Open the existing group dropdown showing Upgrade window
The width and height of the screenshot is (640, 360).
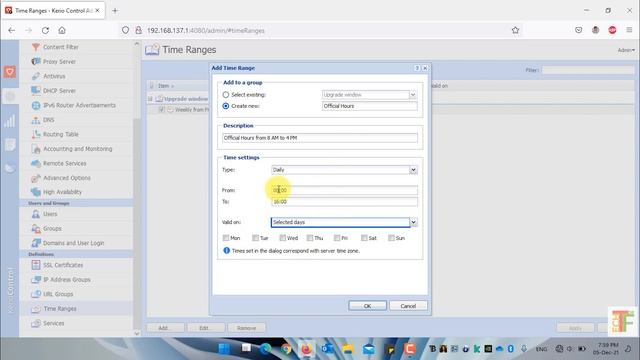coord(413,95)
